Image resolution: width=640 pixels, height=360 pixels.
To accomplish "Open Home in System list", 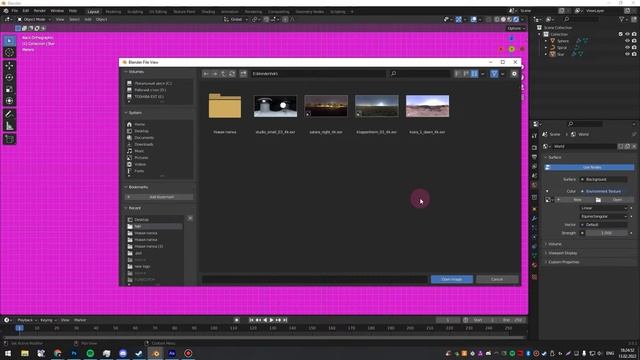I will pos(140,124).
